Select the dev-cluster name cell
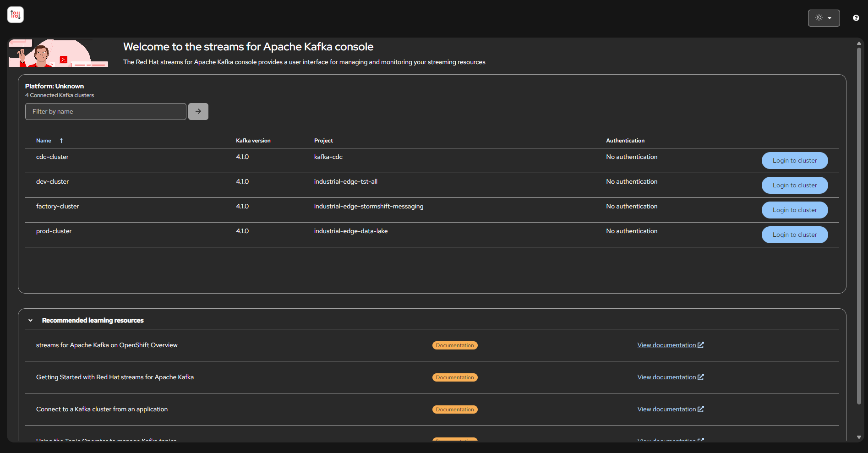 (x=52, y=181)
